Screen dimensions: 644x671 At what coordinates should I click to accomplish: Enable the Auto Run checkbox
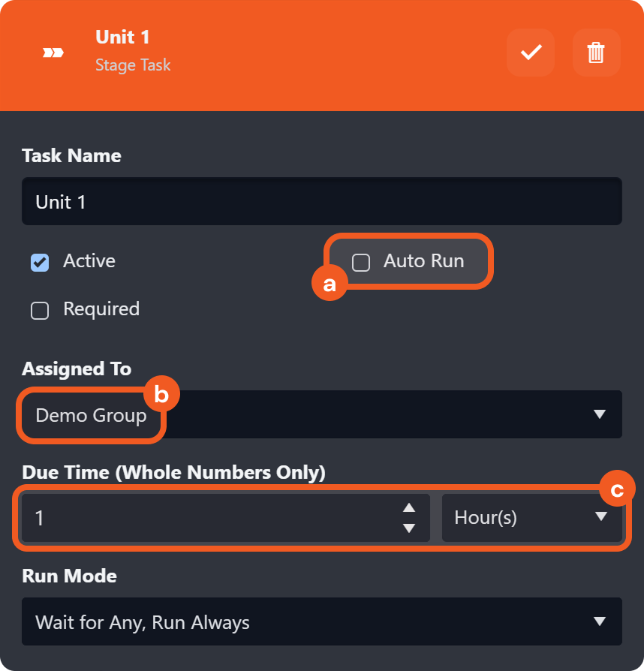coord(361,263)
